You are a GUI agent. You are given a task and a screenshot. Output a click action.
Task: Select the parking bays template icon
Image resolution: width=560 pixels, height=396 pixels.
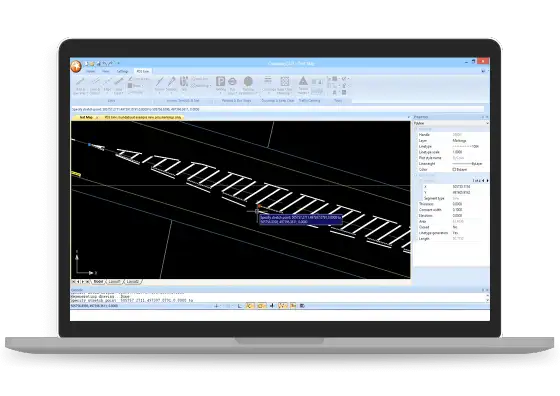point(184,81)
